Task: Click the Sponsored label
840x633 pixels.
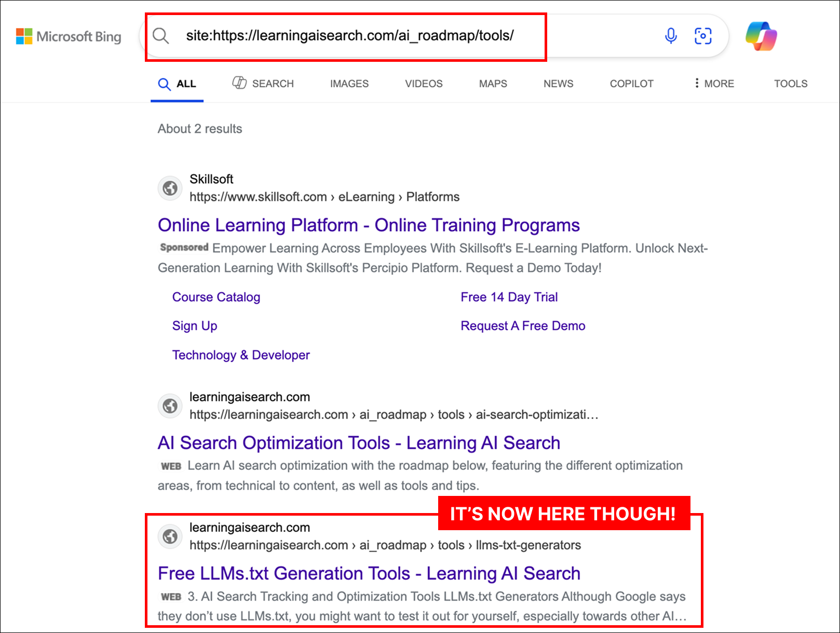Action: point(184,247)
